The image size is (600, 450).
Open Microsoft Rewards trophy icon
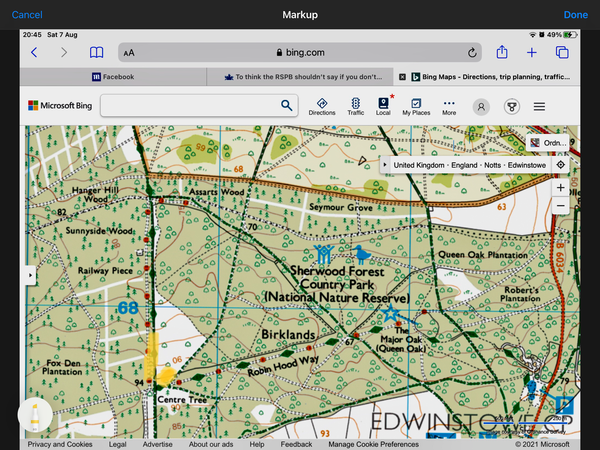[x=512, y=107]
